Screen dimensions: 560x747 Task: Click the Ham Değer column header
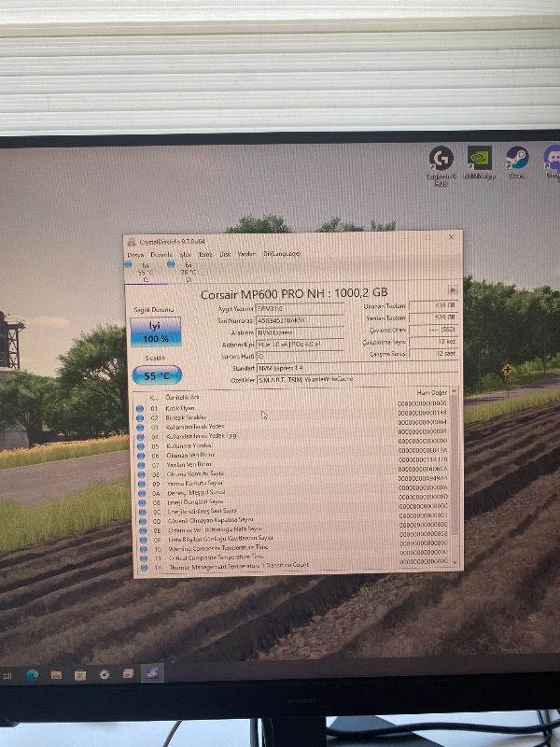432,393
